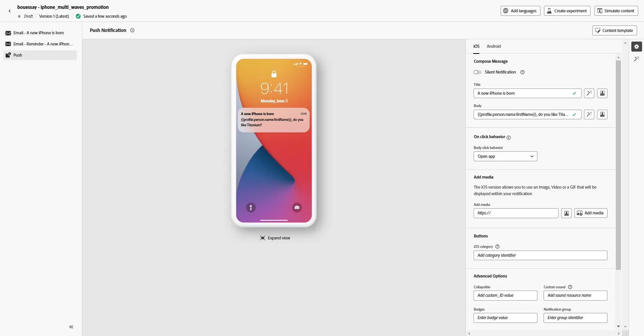
Task: Click into the Body input field
Action: point(527,115)
